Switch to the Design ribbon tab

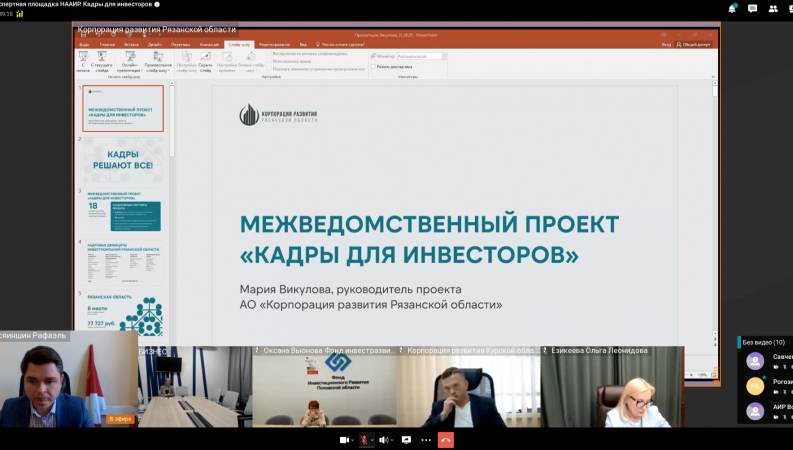click(155, 44)
